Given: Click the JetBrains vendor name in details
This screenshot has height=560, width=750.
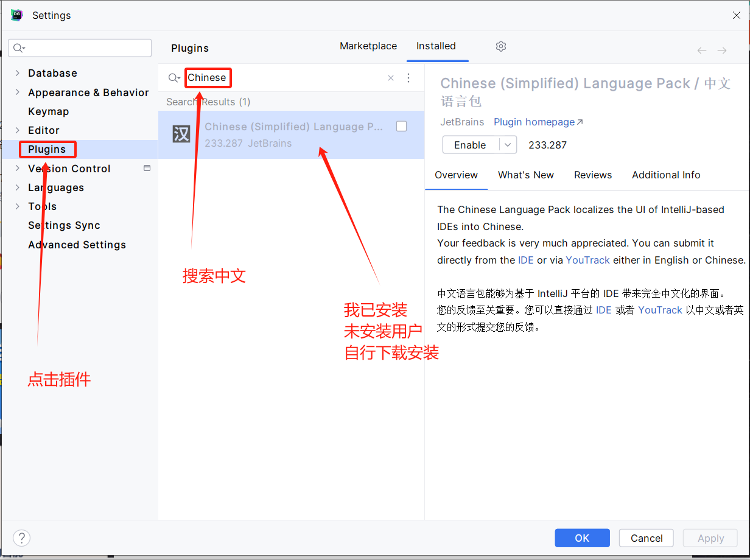Looking at the screenshot, I should (x=462, y=122).
